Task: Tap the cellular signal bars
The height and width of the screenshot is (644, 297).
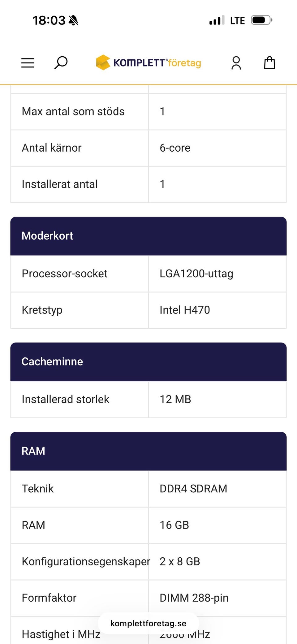Action: click(217, 20)
